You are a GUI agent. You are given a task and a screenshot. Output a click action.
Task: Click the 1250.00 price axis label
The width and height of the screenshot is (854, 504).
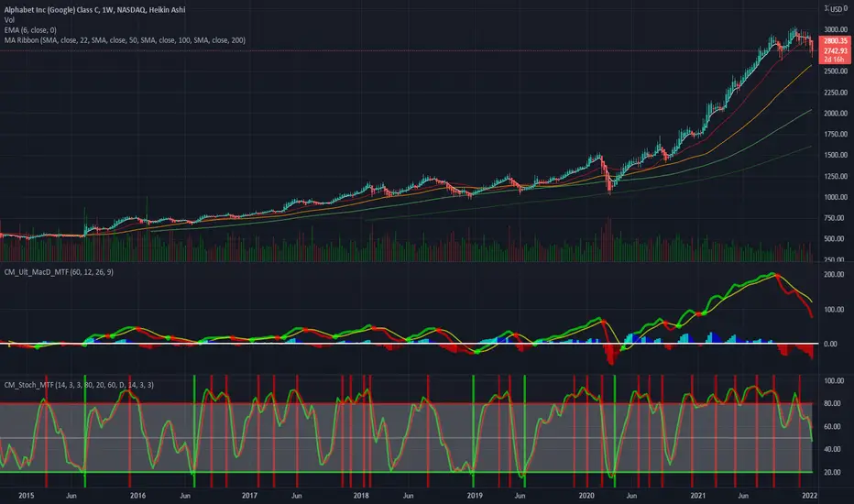pos(836,177)
